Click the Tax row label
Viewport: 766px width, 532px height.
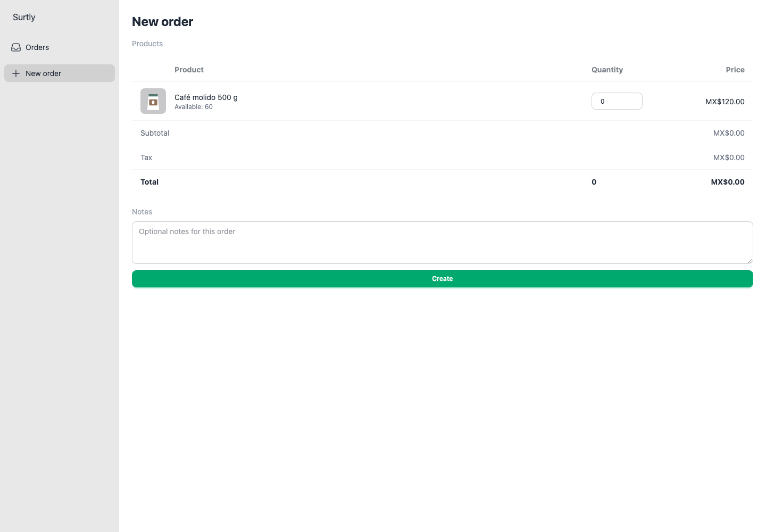(x=146, y=157)
